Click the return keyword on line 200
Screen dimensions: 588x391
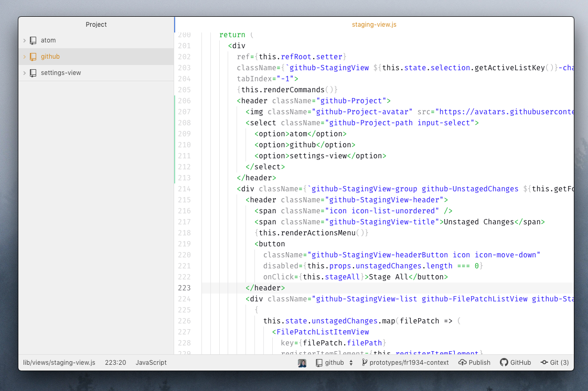[232, 35]
